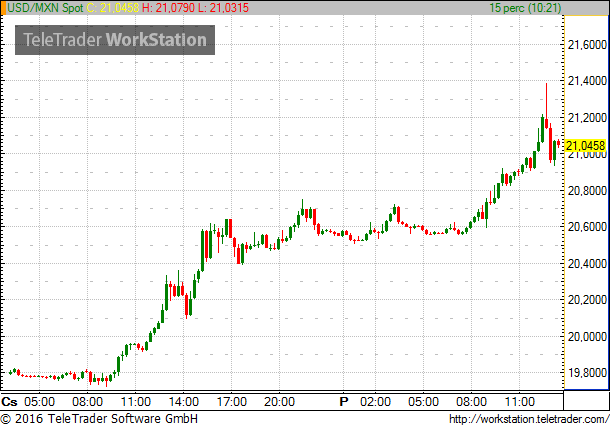
Task: Click the P day marker on time axis
Action: click(344, 402)
